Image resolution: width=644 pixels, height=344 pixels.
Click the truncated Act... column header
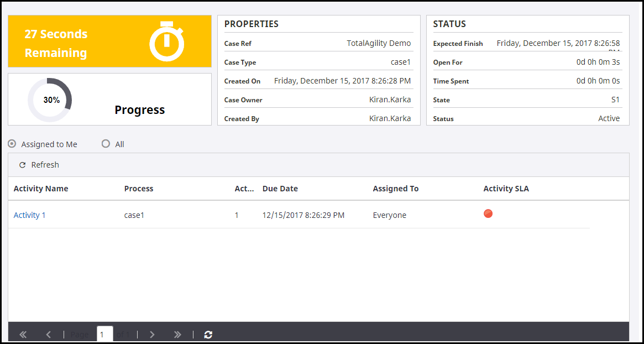[244, 189]
